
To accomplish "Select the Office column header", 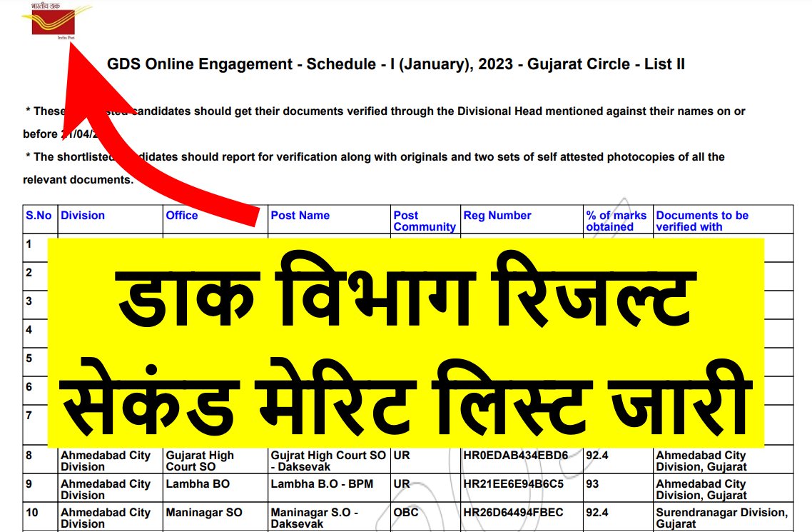I will tap(182, 216).
